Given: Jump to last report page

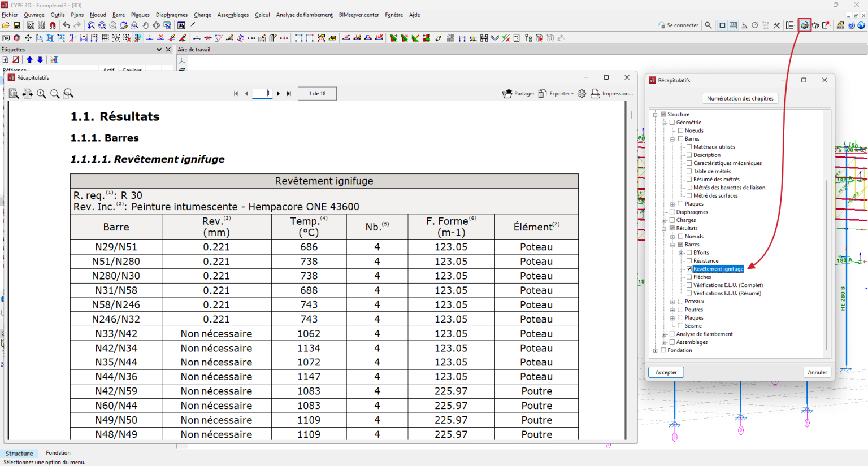Looking at the screenshot, I should [289, 94].
